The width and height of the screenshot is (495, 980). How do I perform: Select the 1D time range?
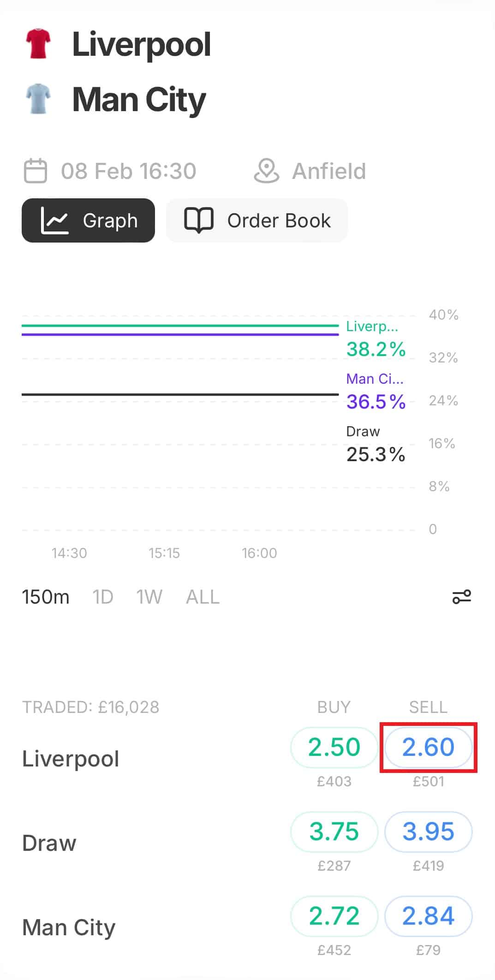point(102,597)
